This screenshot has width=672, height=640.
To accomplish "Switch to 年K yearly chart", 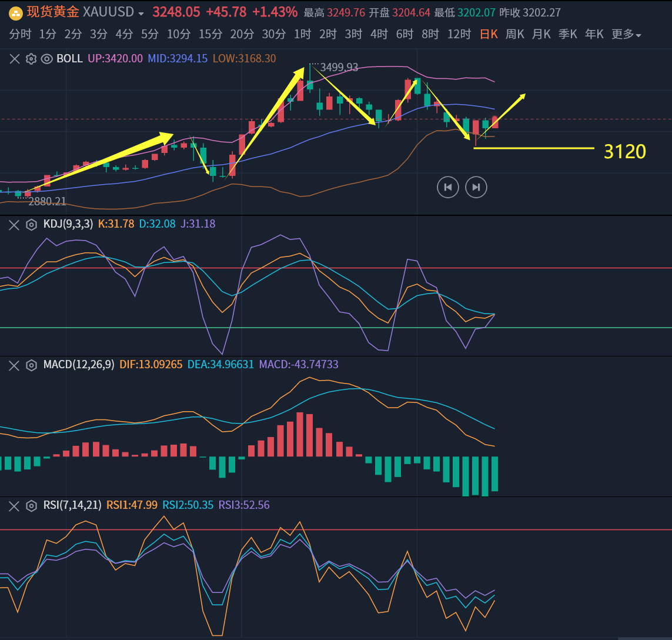I will 594,34.
